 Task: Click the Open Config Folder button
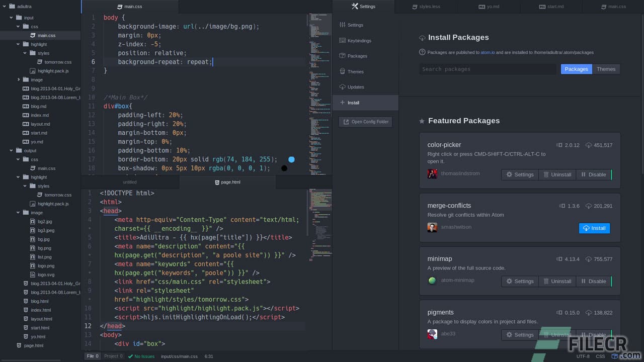click(365, 121)
